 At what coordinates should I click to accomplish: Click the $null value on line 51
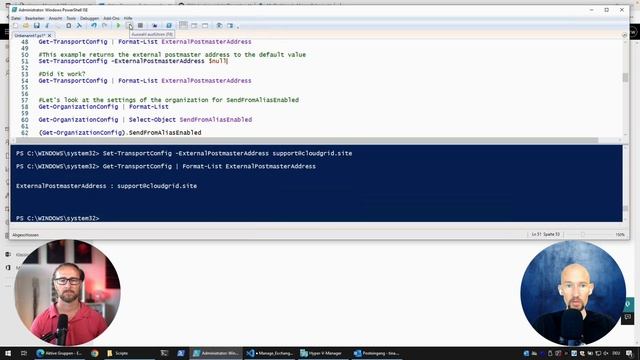[x=218, y=61]
